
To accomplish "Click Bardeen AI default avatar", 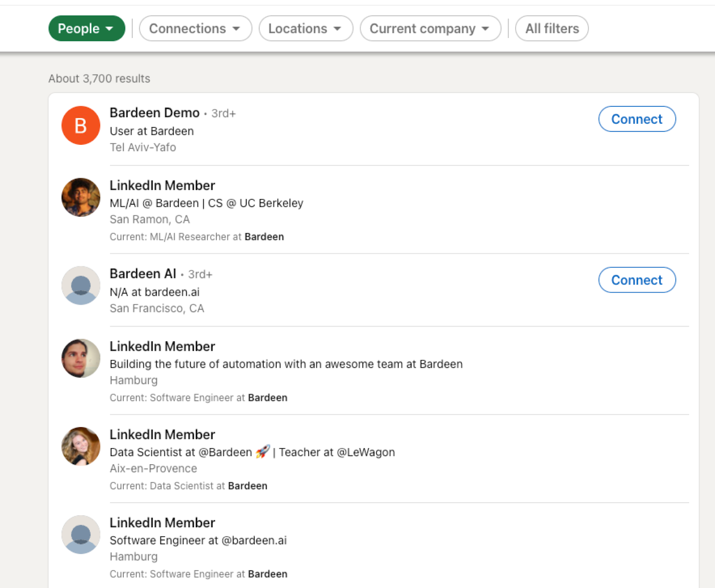I will tap(81, 286).
